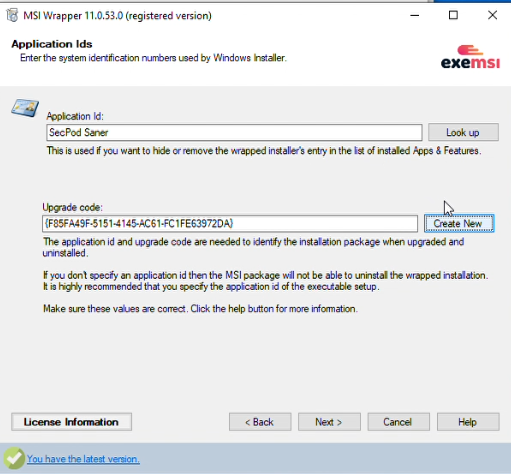Click the 'Application Ids' page heading
This screenshot has height=474, width=511.
[x=52, y=44]
